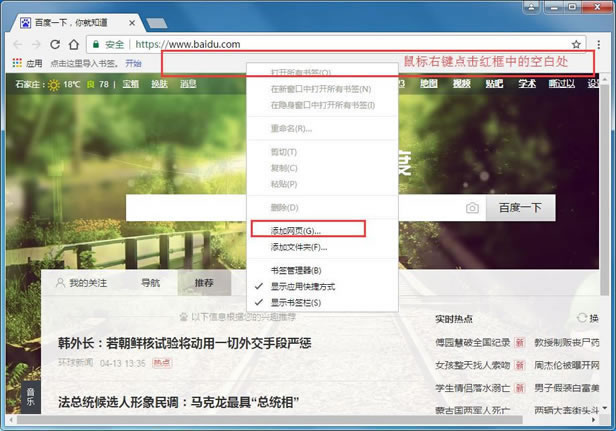This screenshot has height=431, width=616.
Task: Open headline 法总统候选人形象民调
Action: pyautogui.click(x=179, y=402)
